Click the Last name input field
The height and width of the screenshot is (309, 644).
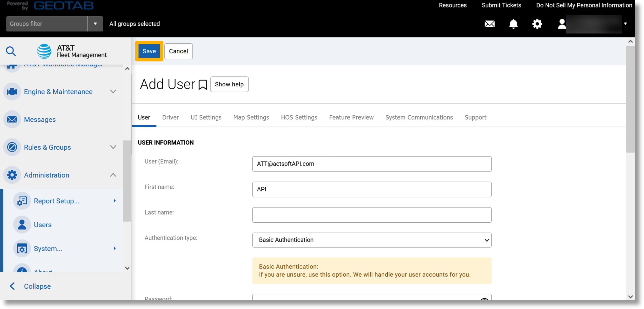[372, 215]
